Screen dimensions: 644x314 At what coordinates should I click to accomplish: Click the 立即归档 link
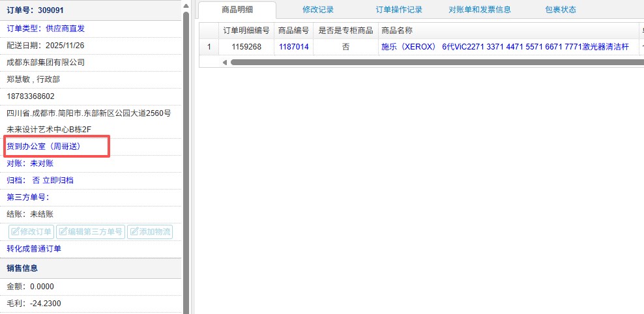point(63,180)
